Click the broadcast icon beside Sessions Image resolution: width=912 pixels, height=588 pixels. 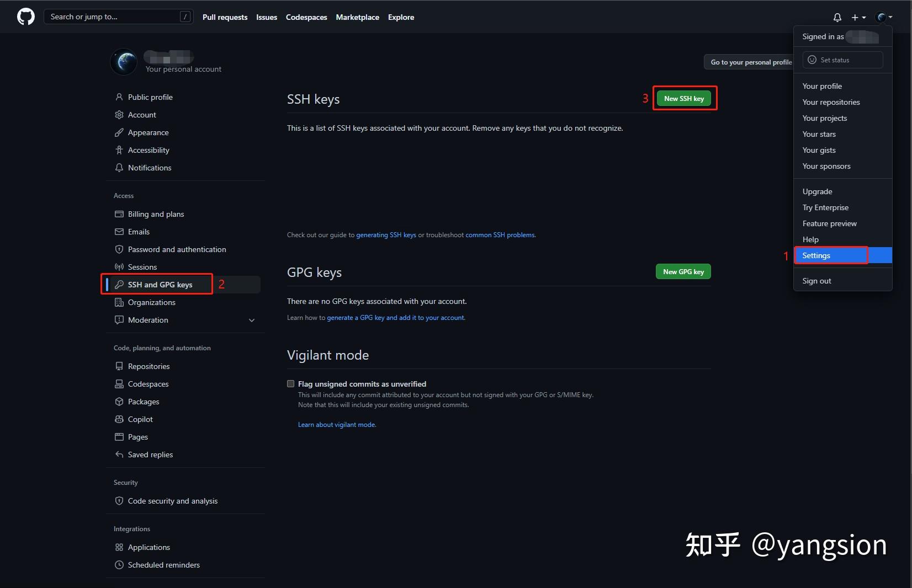119,267
